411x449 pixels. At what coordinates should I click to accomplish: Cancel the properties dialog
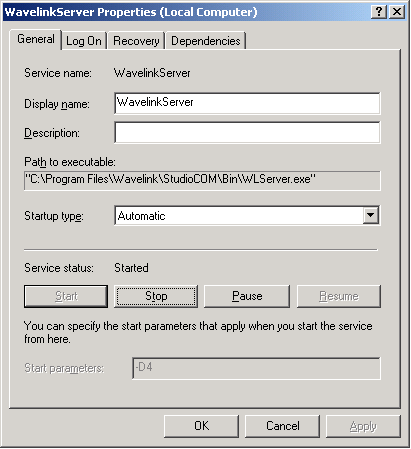pyautogui.click(x=282, y=426)
